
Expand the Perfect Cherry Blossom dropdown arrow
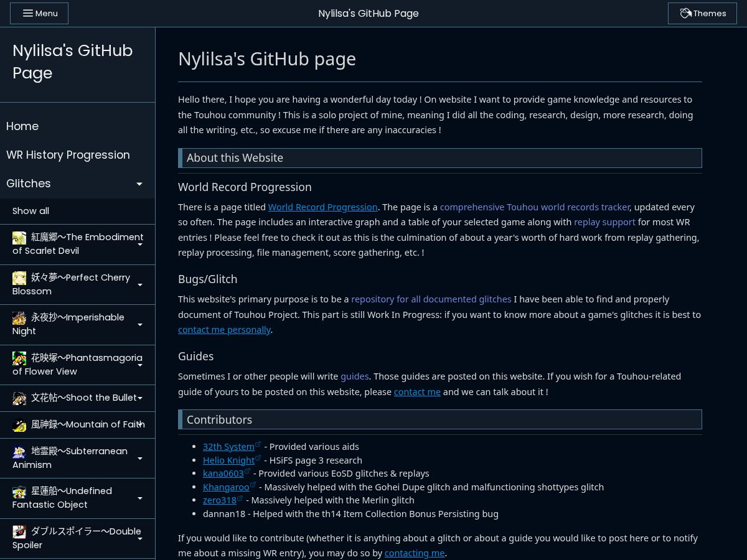point(140,285)
